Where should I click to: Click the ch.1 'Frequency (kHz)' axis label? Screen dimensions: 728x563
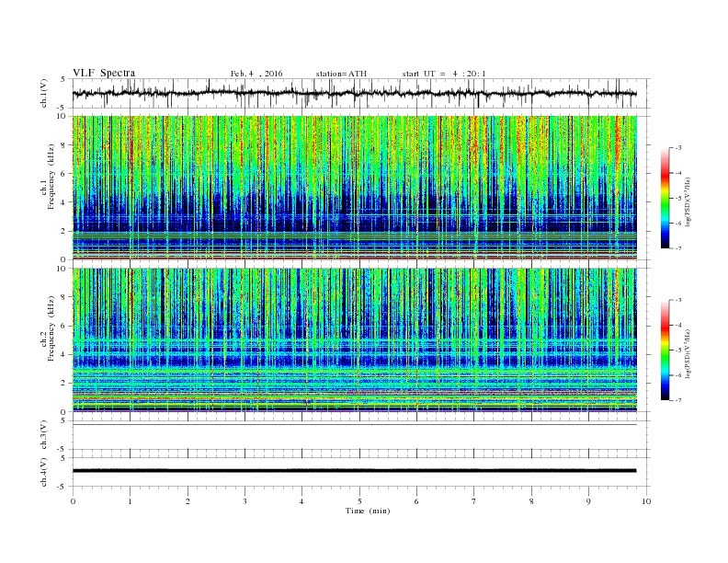(51, 177)
